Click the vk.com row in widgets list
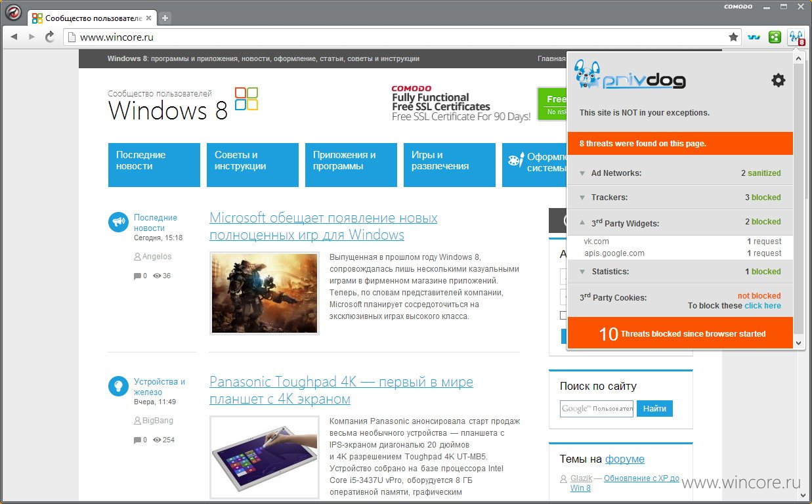812x504 pixels. click(679, 241)
